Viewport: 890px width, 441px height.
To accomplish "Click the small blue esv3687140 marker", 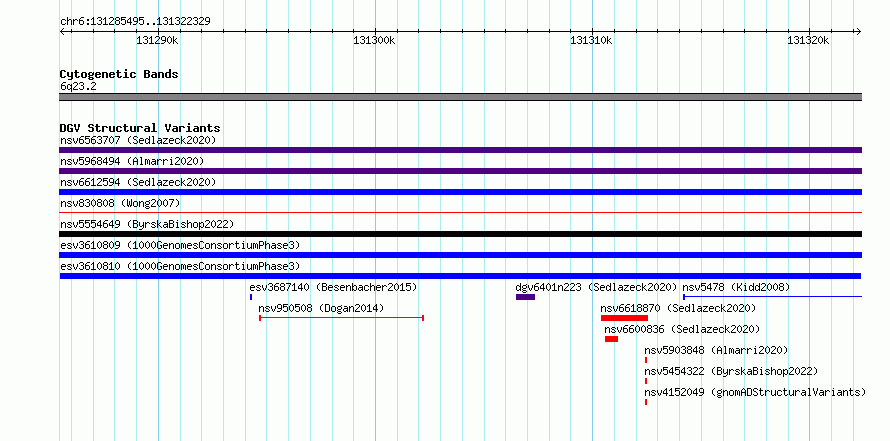I will tap(251, 297).
